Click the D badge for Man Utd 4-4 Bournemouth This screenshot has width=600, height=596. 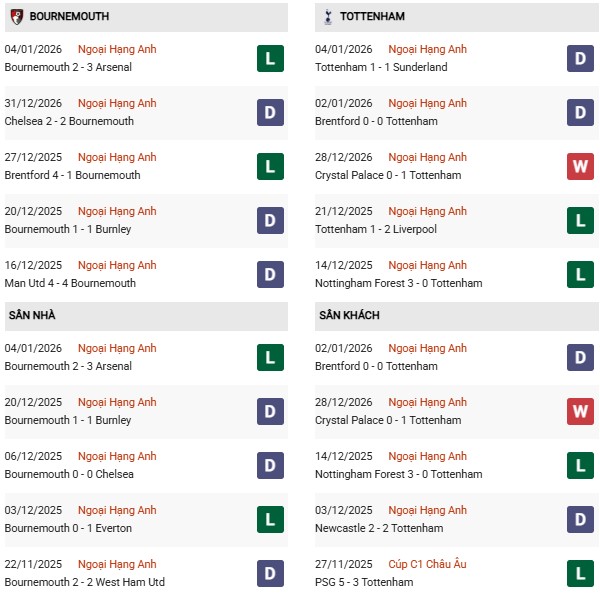click(270, 274)
